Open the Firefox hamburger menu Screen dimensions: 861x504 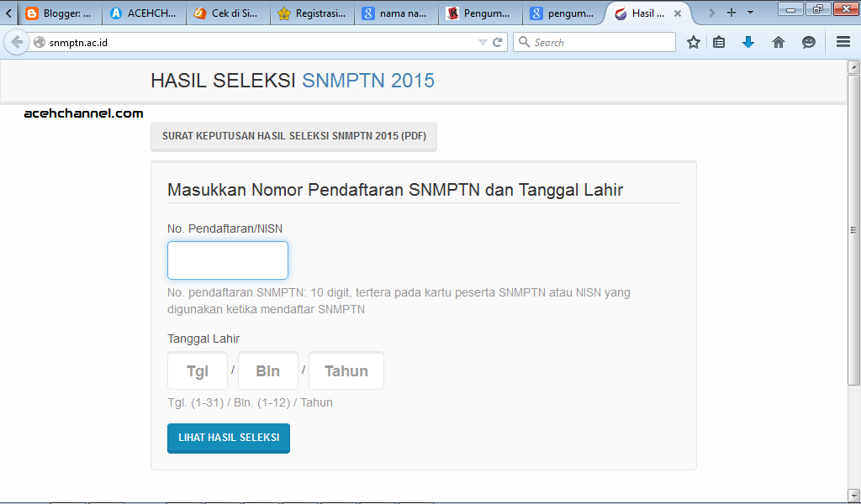click(x=843, y=42)
